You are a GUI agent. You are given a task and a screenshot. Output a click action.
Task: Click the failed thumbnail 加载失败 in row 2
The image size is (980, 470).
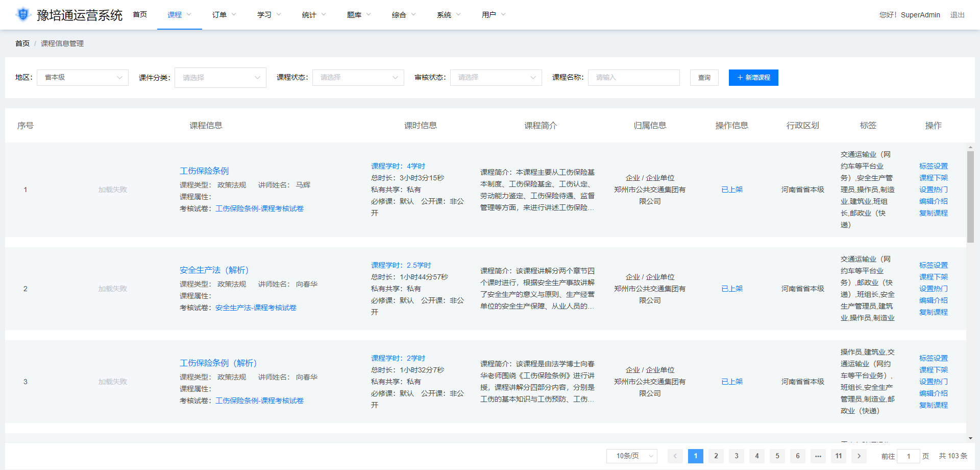(113, 289)
